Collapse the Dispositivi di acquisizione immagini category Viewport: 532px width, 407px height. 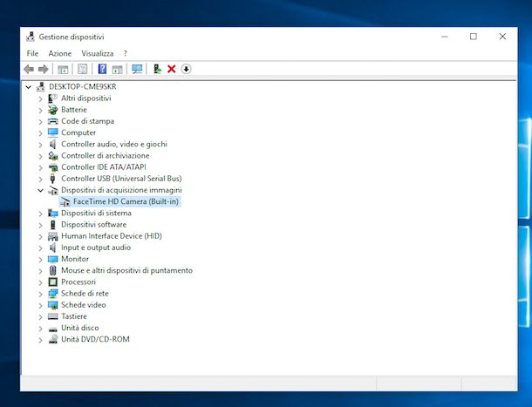pyautogui.click(x=41, y=190)
